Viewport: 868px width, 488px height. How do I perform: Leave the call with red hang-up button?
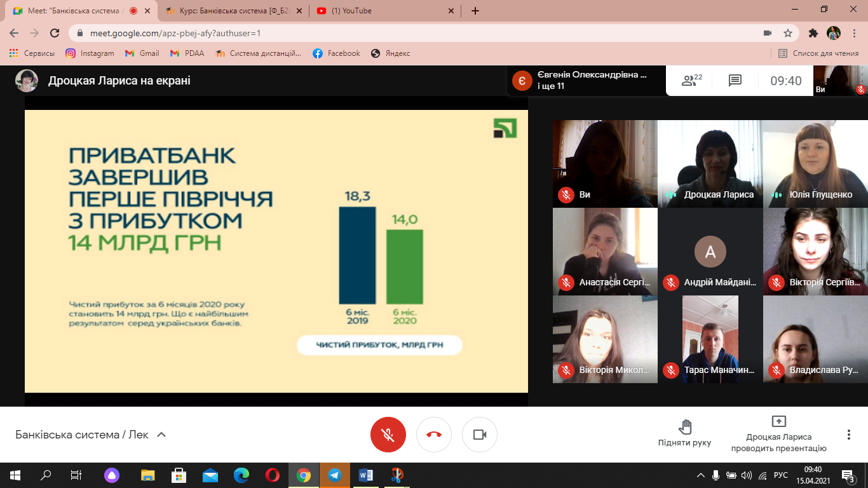click(x=434, y=435)
